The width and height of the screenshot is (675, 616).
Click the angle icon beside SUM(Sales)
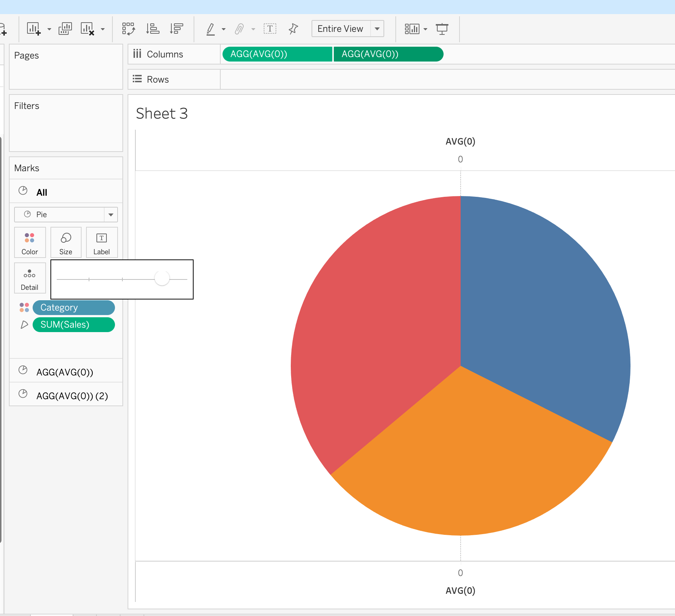point(24,325)
